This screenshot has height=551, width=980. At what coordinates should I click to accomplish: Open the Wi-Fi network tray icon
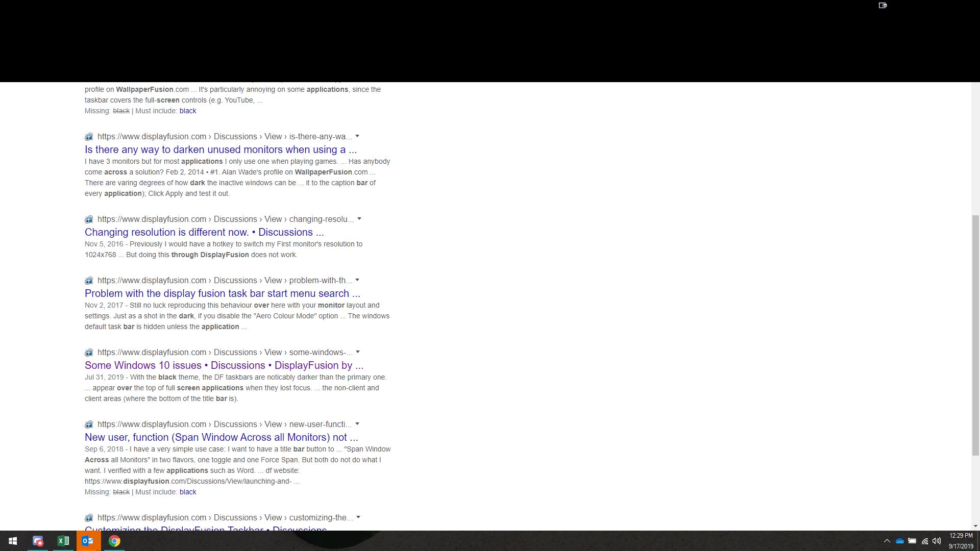pos(924,541)
